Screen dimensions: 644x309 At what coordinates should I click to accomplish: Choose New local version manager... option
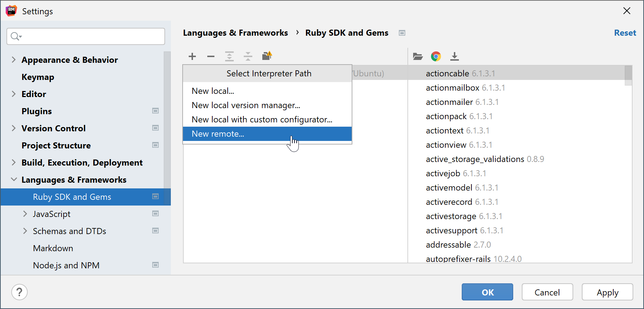(246, 105)
